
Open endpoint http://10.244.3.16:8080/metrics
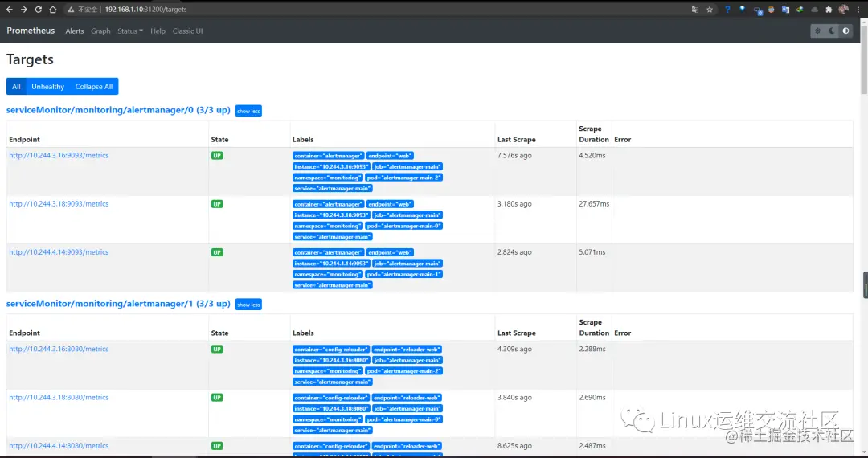tap(59, 349)
